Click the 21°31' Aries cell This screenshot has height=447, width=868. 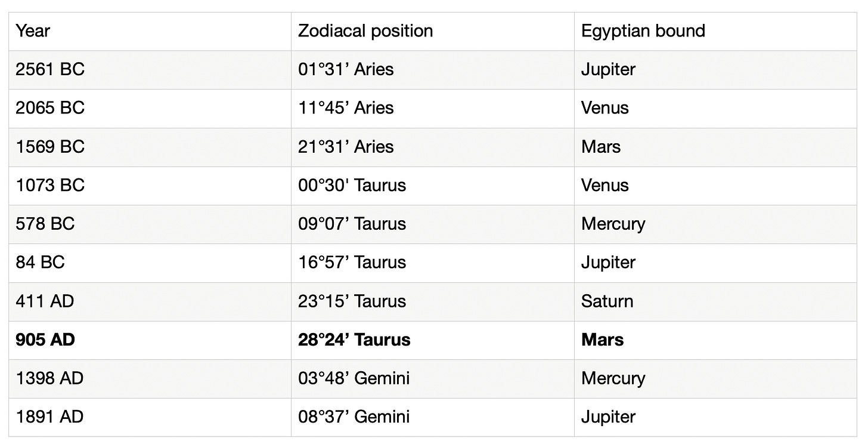point(433,147)
